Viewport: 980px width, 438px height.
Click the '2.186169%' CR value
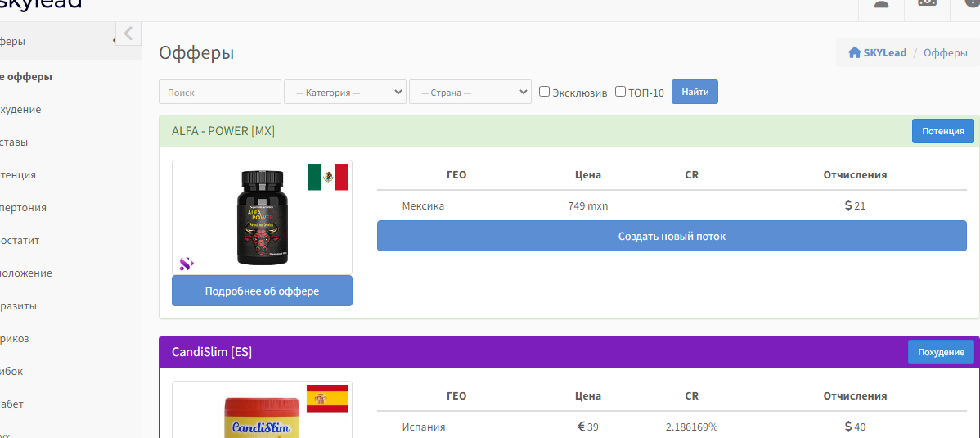point(691,427)
